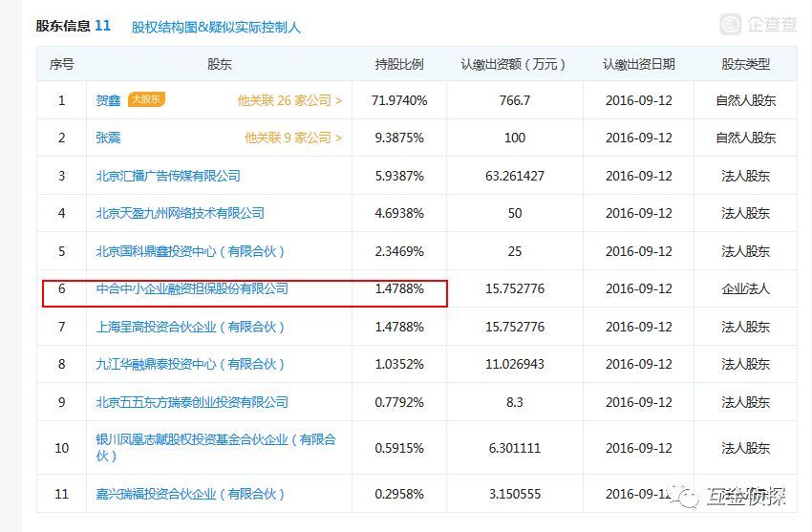Select the 9.3875% shareholding cell

(x=399, y=138)
